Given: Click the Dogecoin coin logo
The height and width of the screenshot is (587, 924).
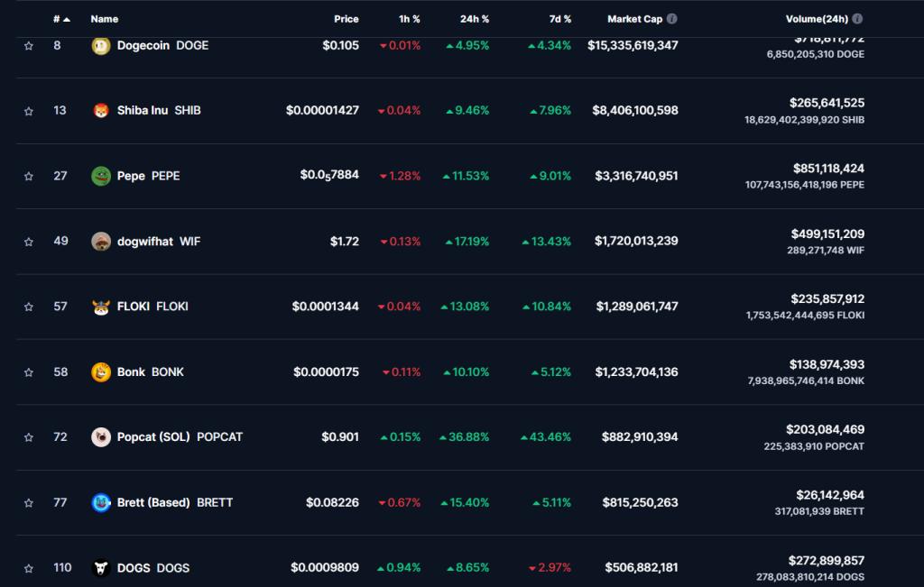Looking at the screenshot, I should pos(101,45).
